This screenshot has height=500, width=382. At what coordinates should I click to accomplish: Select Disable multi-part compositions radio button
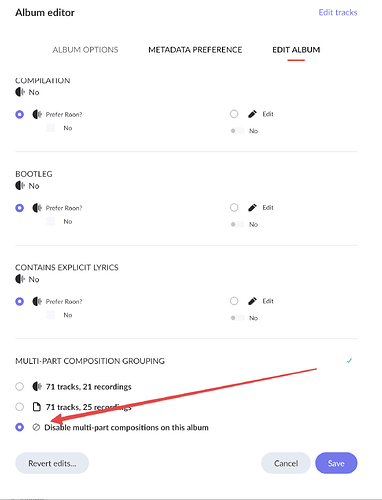point(20,427)
